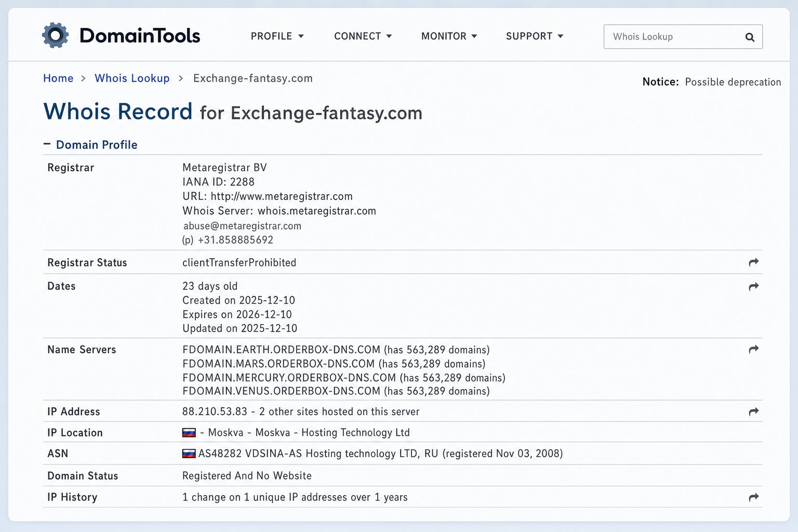The width and height of the screenshot is (798, 532).
Task: Click Russian flag icon in ASN row
Action: 189,454
